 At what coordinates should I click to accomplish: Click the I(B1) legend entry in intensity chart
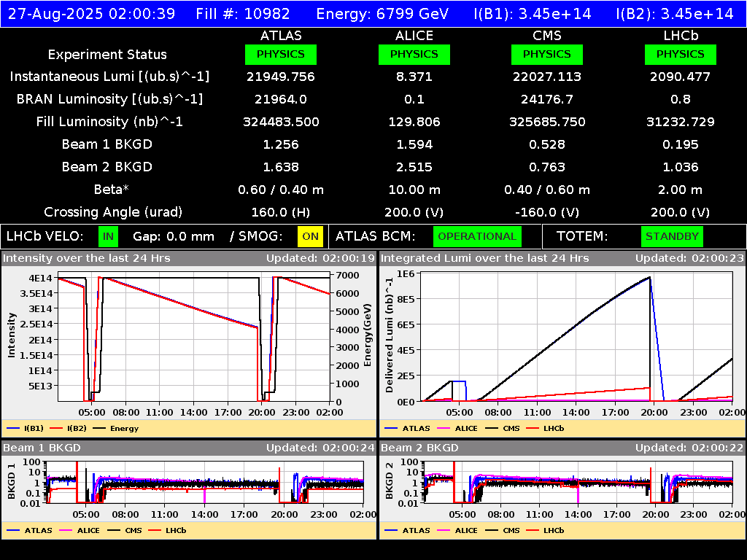26,428
